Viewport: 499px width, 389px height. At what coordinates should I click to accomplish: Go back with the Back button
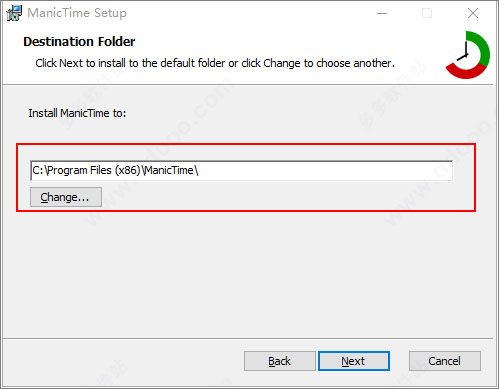[280, 361]
